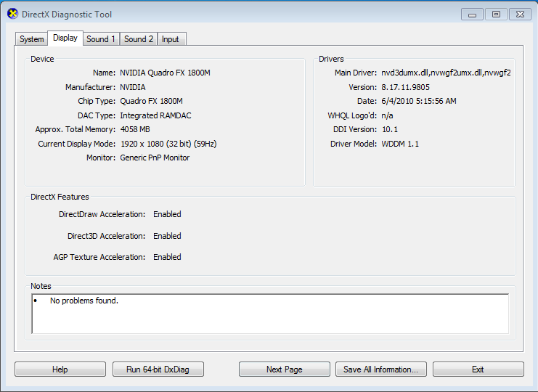This screenshot has width=538, height=392.
Task: Click DirectDraw Acceleration 'Enabled' status
Action: point(167,214)
